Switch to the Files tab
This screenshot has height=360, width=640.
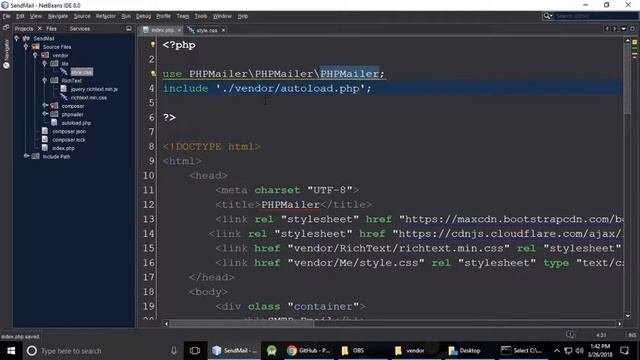[51, 29]
